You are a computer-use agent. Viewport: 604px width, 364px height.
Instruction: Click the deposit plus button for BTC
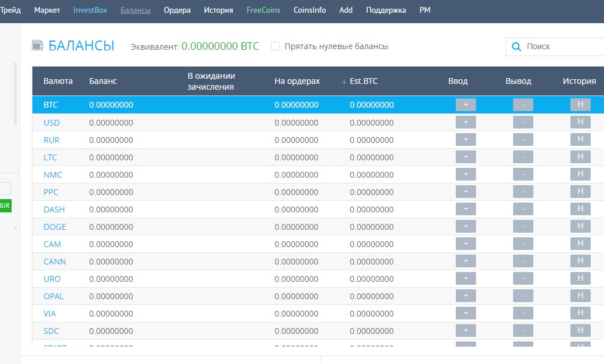pyautogui.click(x=466, y=105)
